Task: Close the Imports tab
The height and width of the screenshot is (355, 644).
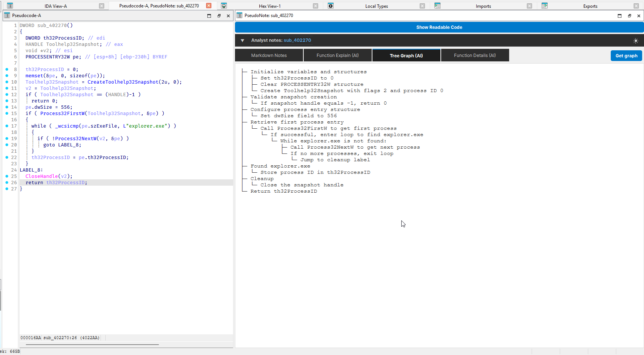Action: tap(529, 6)
